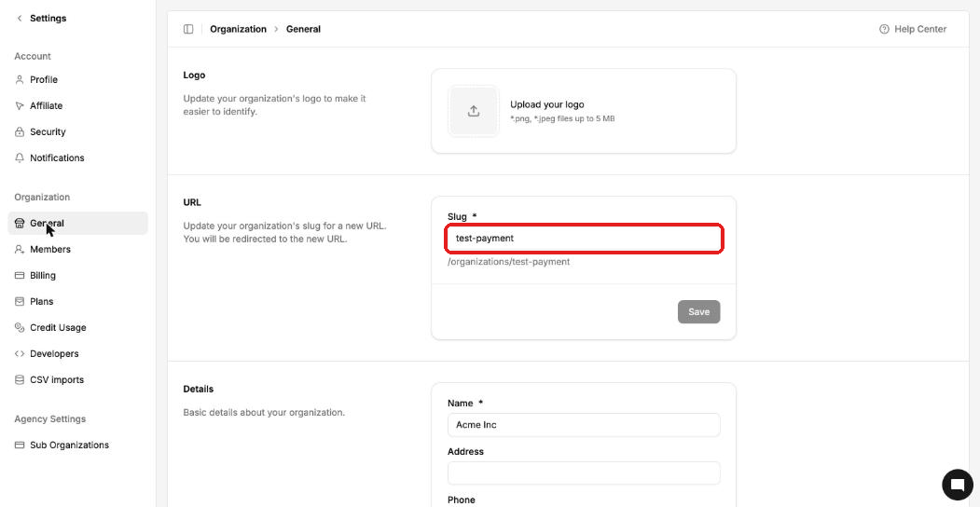Click the Plans box icon

pyautogui.click(x=20, y=302)
